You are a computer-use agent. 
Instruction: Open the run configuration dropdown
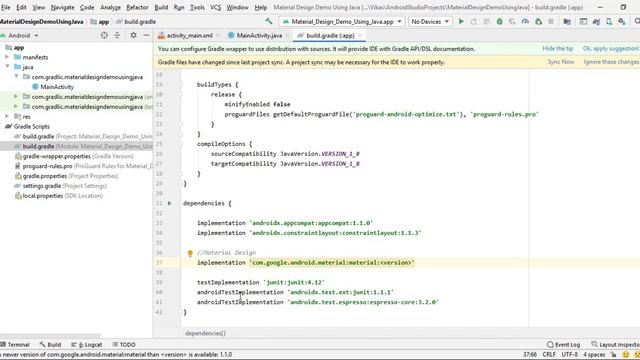[342, 21]
